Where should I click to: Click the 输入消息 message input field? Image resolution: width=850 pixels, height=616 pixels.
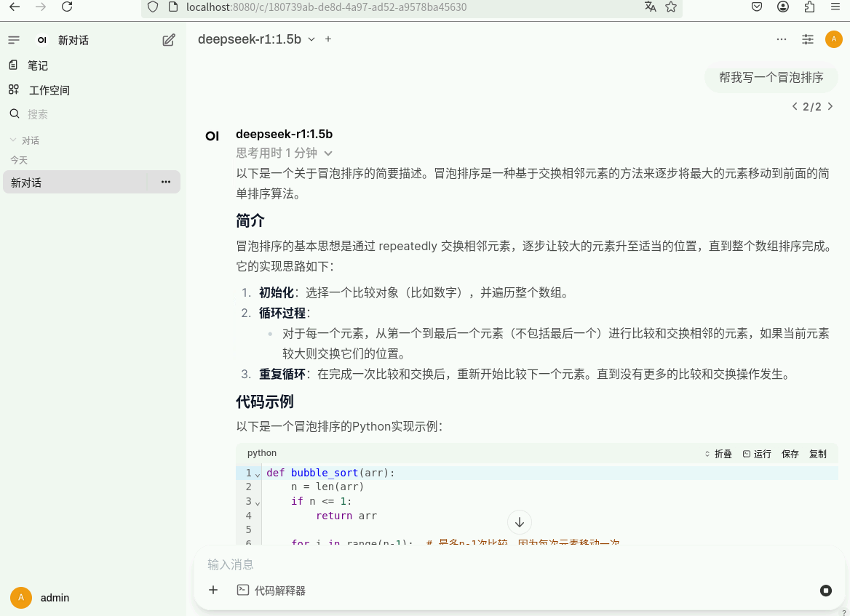(437, 564)
